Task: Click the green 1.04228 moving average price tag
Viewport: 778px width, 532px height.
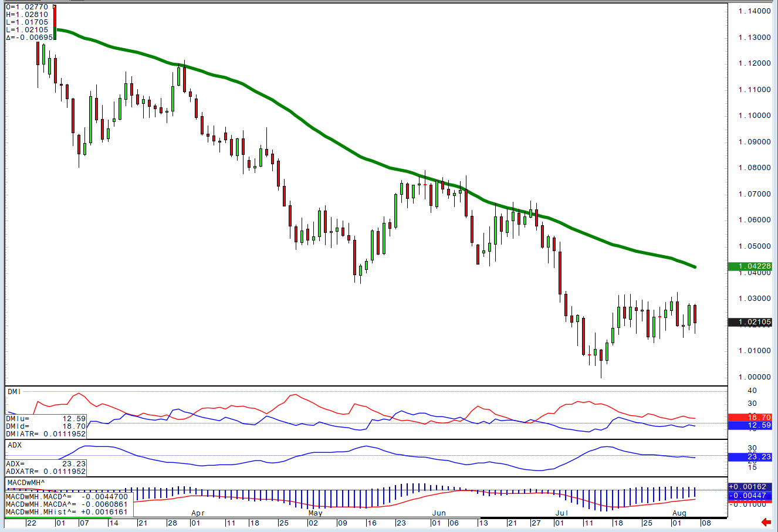Action: coord(750,267)
